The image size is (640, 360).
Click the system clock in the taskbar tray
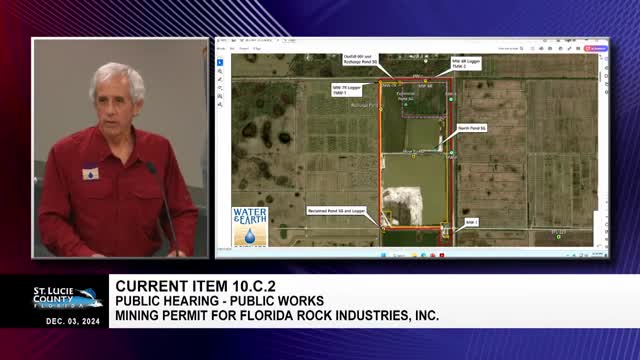pyautogui.click(x=598, y=254)
